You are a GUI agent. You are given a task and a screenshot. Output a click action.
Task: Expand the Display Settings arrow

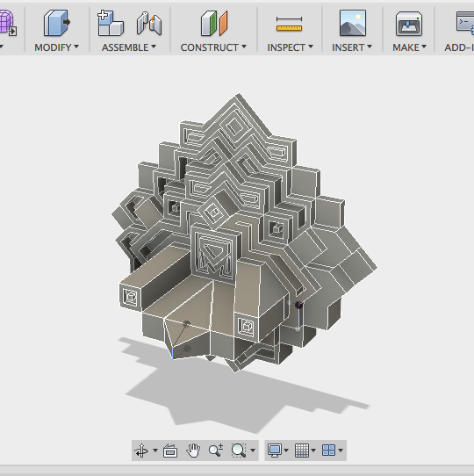tap(286, 451)
